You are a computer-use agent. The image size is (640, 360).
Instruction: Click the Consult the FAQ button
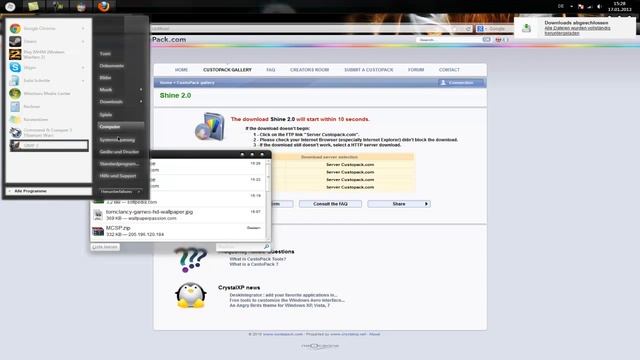coord(330,204)
